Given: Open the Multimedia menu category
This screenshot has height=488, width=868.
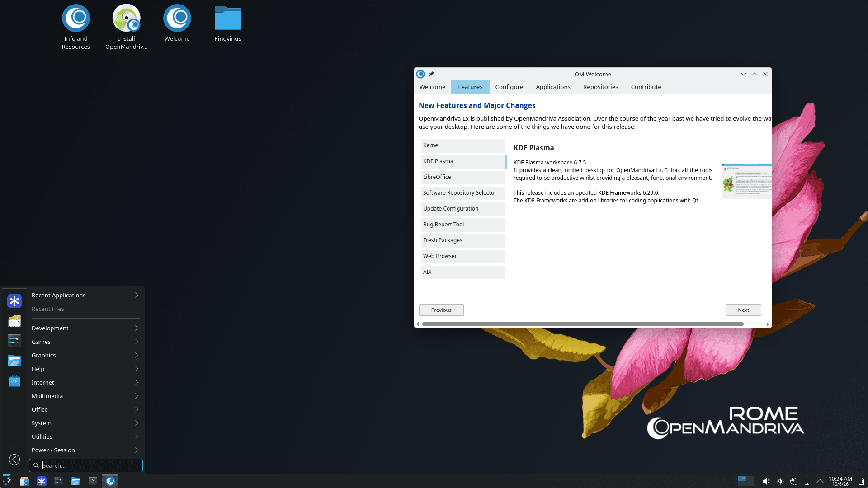Looking at the screenshot, I should coord(85,396).
